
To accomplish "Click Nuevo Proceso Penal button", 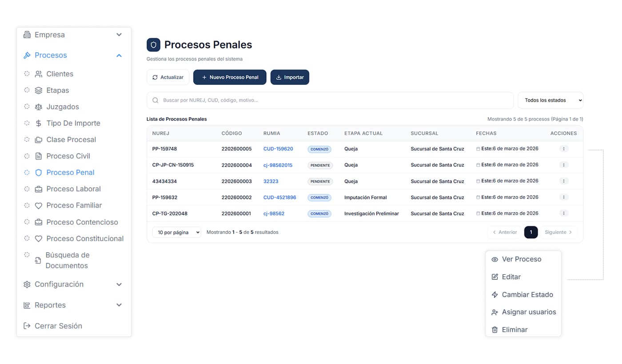I will (x=230, y=77).
